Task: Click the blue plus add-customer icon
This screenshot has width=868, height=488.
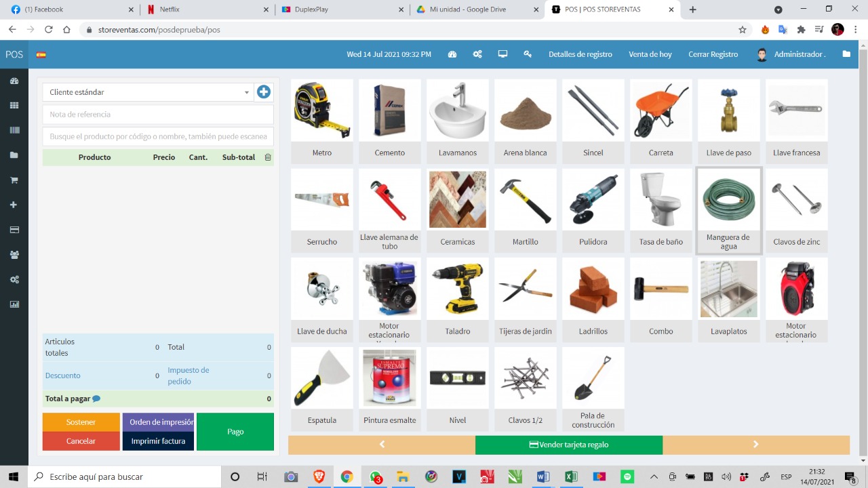Action: point(264,92)
